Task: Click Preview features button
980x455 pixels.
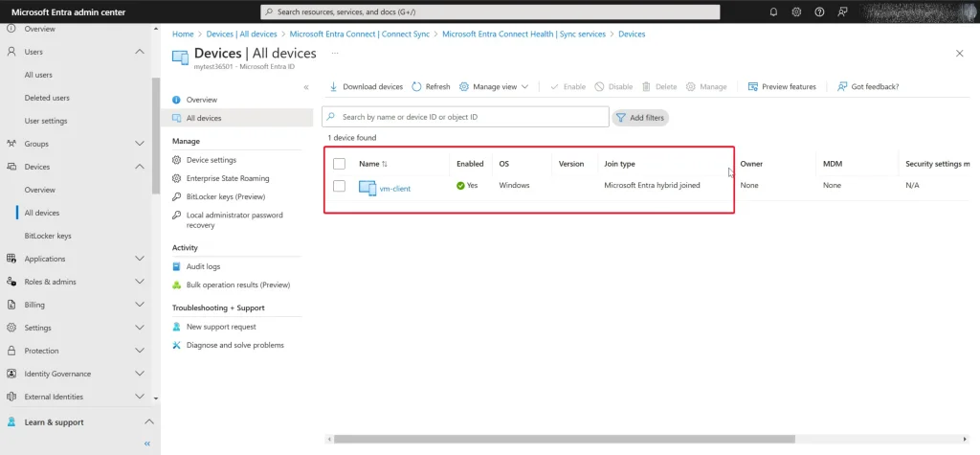Action: (x=782, y=86)
